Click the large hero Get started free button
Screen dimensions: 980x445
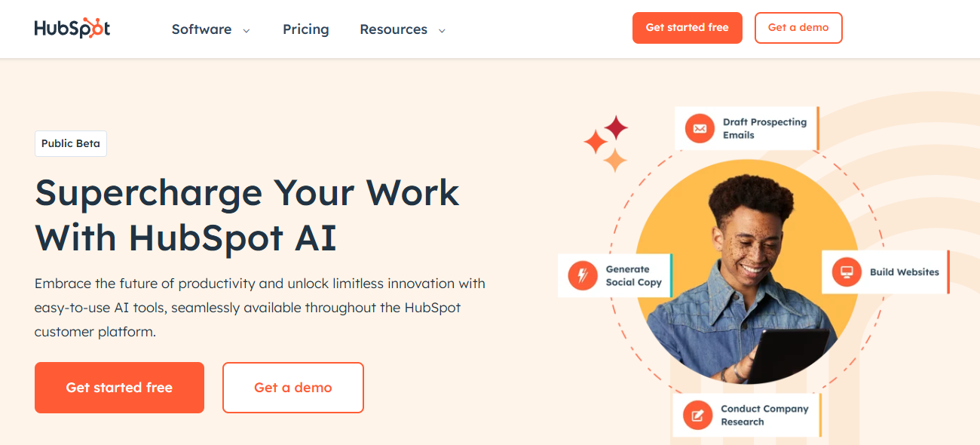point(119,388)
